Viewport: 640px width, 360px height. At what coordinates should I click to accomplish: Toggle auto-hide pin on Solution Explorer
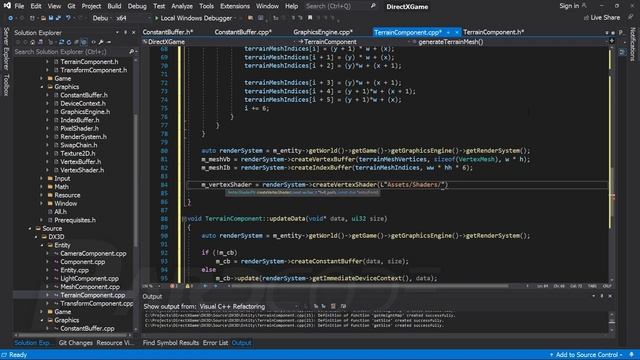125,33
